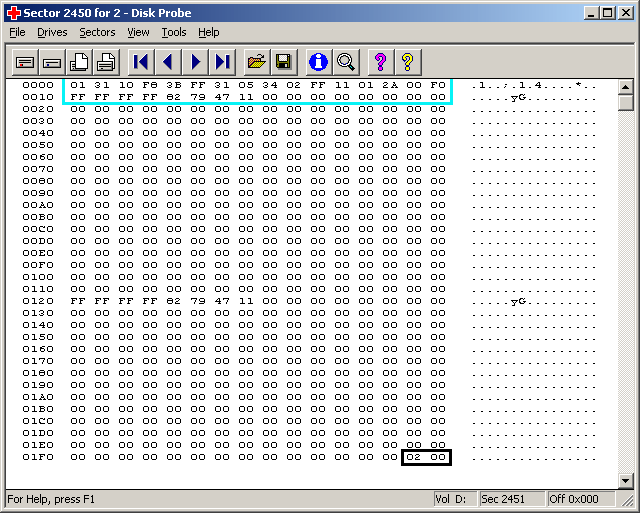Click the vertical scrollbar thumb
The image size is (640, 513).
pos(625,102)
